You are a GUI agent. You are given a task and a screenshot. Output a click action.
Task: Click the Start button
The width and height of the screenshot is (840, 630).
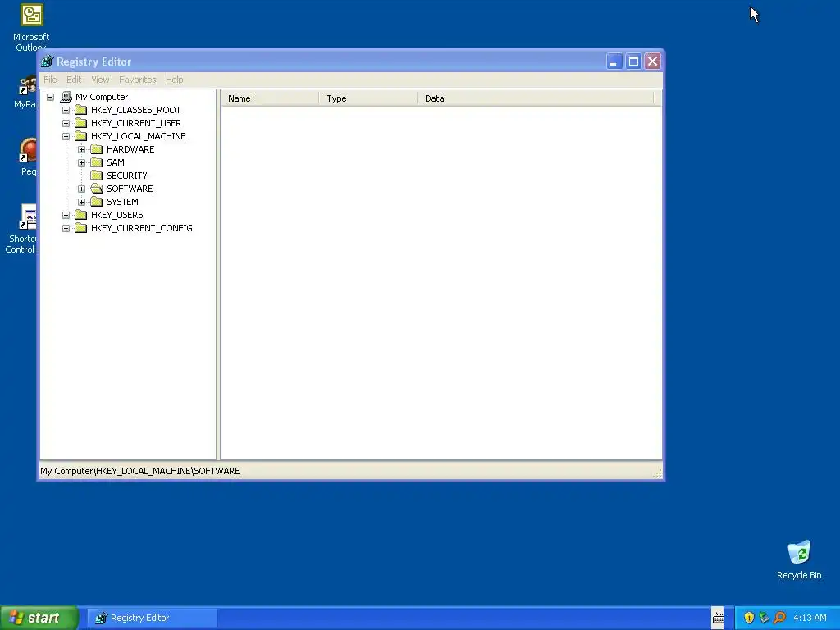pyautogui.click(x=39, y=618)
